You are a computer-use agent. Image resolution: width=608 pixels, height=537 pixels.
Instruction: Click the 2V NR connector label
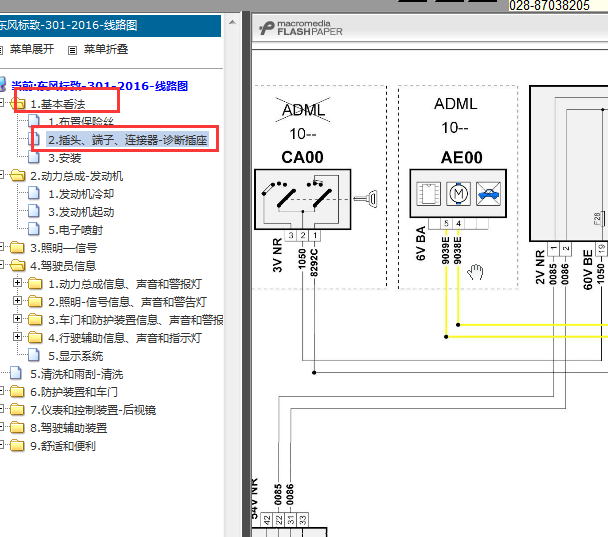tap(540, 267)
